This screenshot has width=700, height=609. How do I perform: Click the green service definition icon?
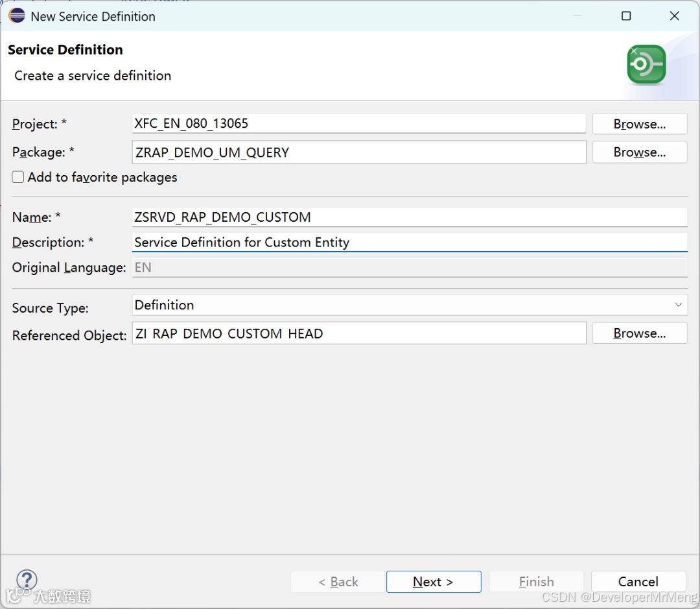click(646, 65)
